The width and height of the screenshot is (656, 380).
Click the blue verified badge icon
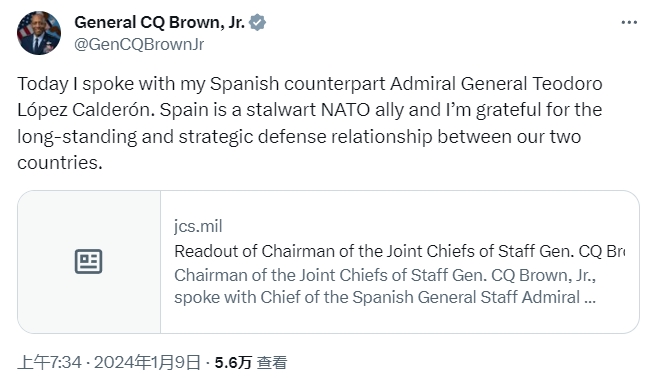click(257, 22)
